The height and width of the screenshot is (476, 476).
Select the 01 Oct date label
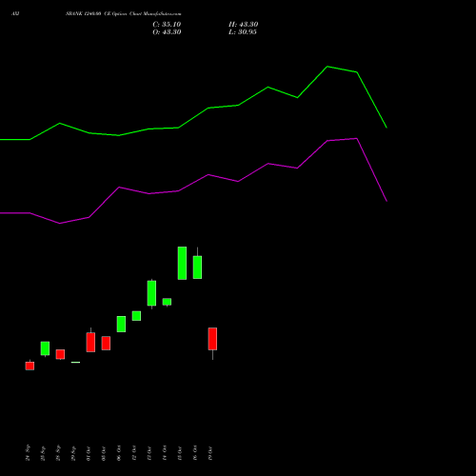[x=89, y=453]
